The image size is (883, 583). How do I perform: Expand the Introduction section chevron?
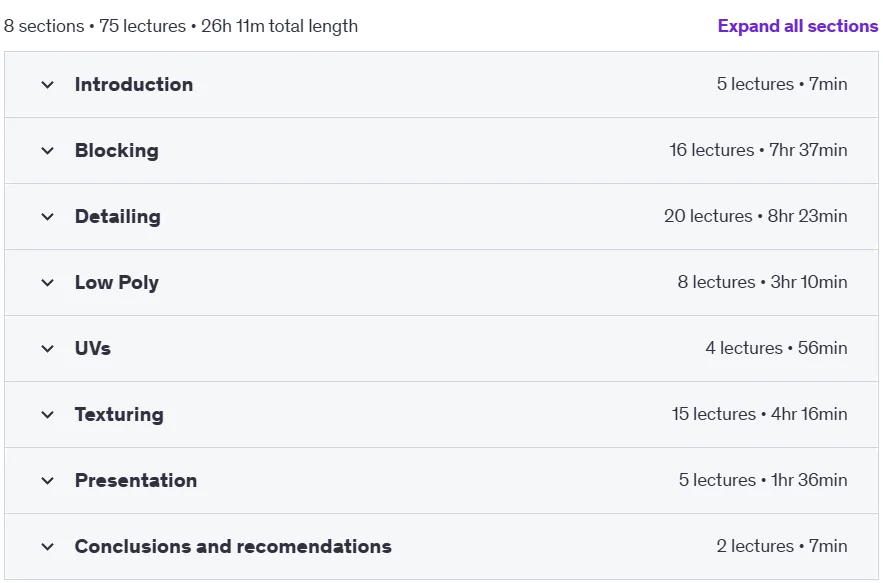[x=48, y=85]
